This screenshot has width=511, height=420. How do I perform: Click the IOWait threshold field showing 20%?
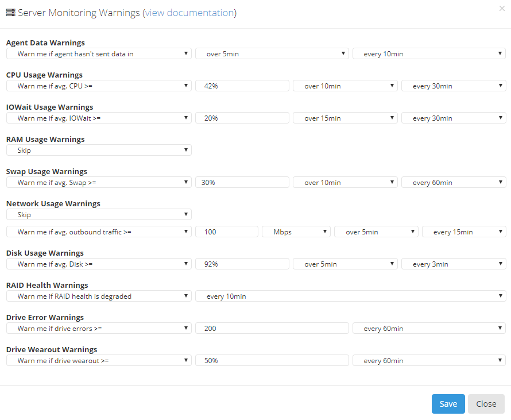[x=242, y=118]
